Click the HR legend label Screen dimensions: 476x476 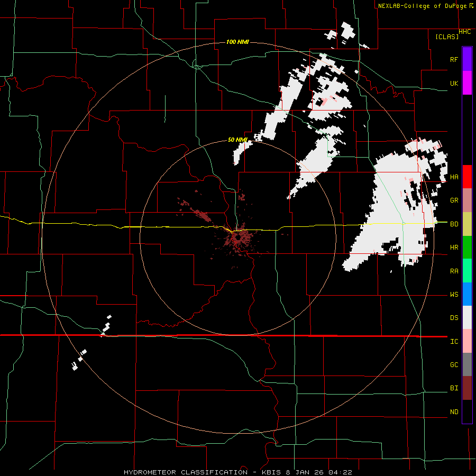point(454,248)
